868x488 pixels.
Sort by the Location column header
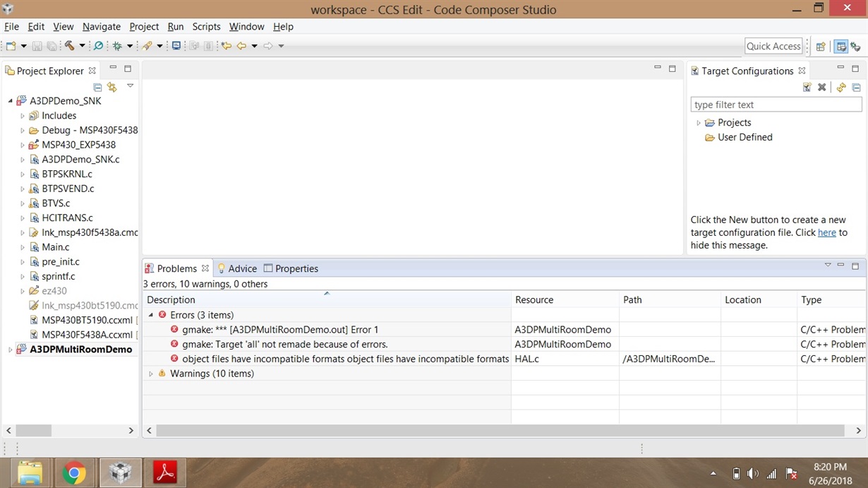759,300
